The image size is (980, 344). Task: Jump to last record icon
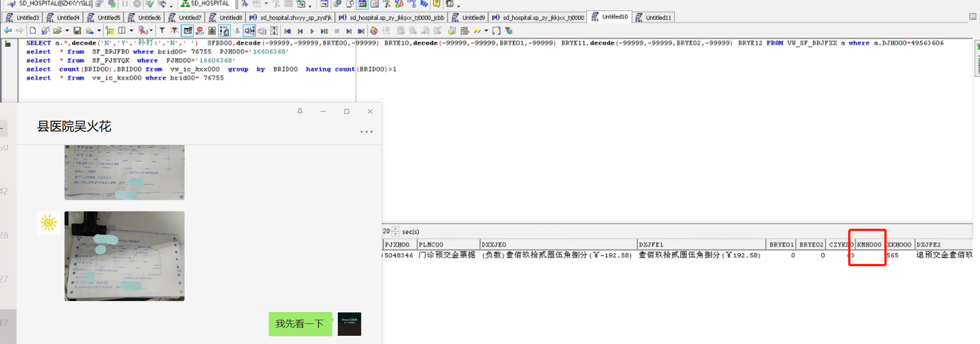[361, 31]
